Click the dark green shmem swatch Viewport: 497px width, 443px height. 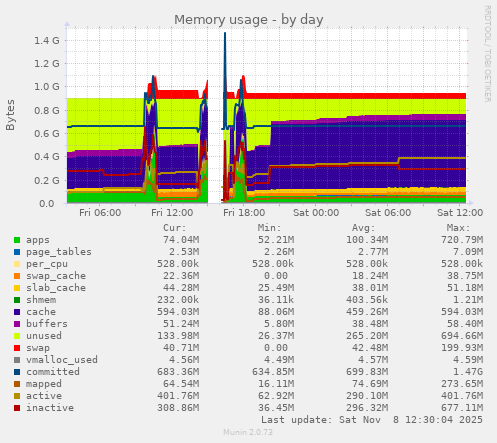coord(17,300)
